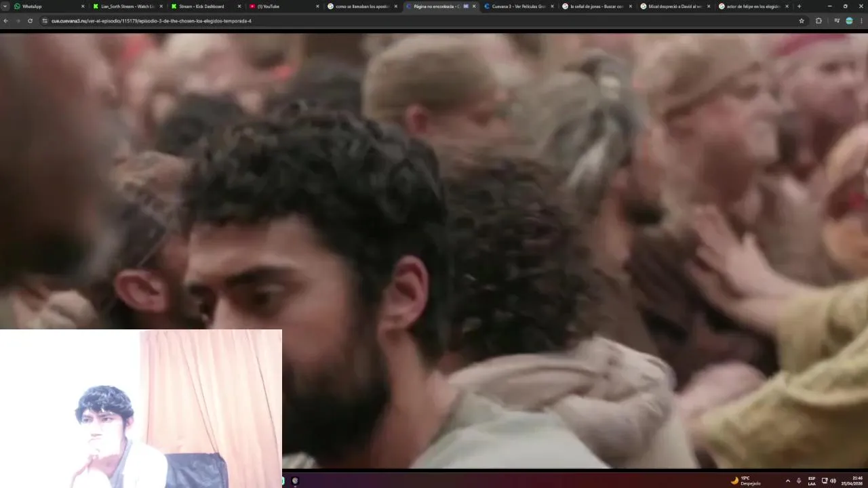This screenshot has height=488, width=868.
Task: Open the 'como se llamaban los apostoles' tab
Action: (361, 6)
